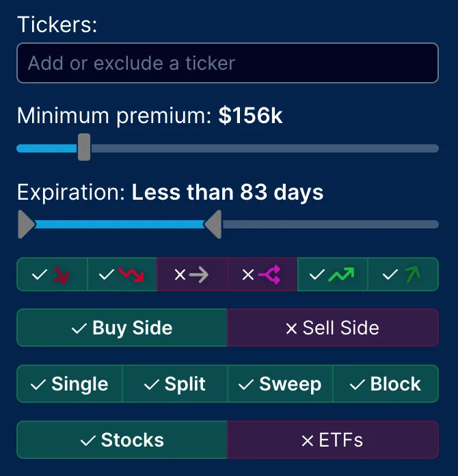Turn off the Block filter
458x476 pixels.
click(386, 384)
